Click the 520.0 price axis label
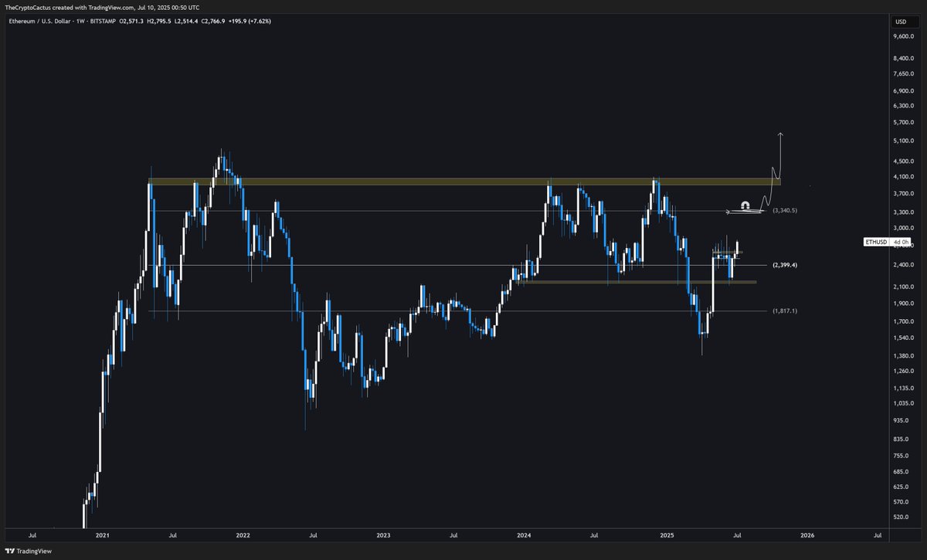927x560 pixels. [902, 518]
